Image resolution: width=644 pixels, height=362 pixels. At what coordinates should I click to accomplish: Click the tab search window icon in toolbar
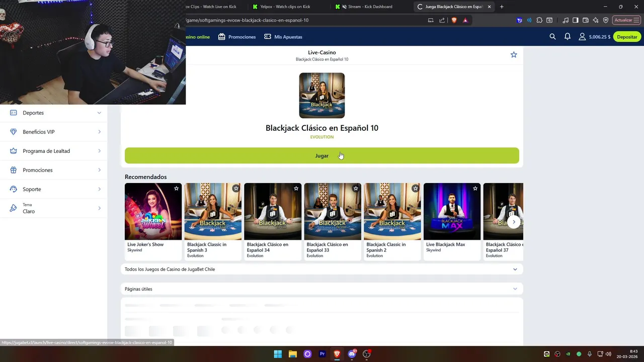(x=549, y=20)
